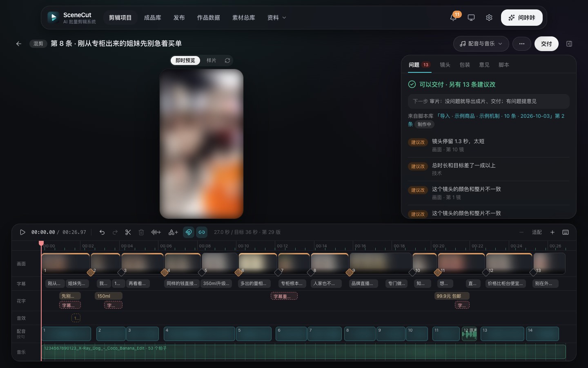Click the scissors split tool
The width and height of the screenshot is (588, 368).
click(x=128, y=232)
